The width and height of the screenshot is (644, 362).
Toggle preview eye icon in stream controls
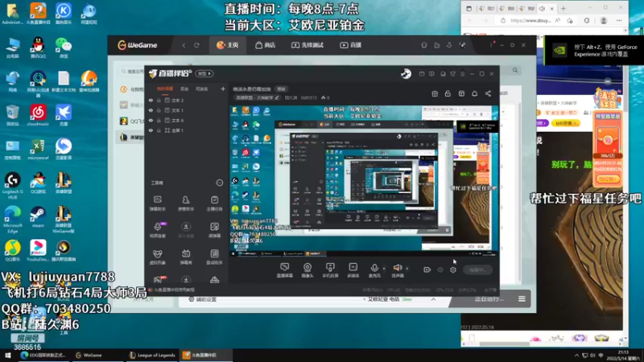pyautogui.click(x=440, y=269)
